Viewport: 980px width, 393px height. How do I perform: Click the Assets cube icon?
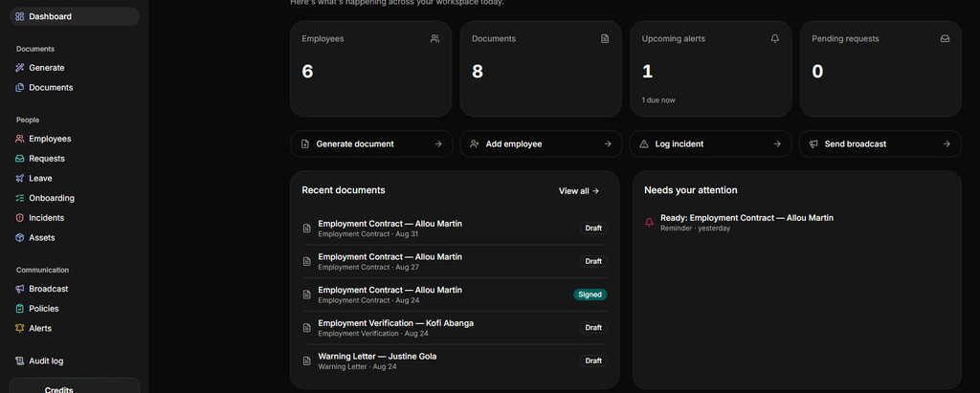pos(20,238)
